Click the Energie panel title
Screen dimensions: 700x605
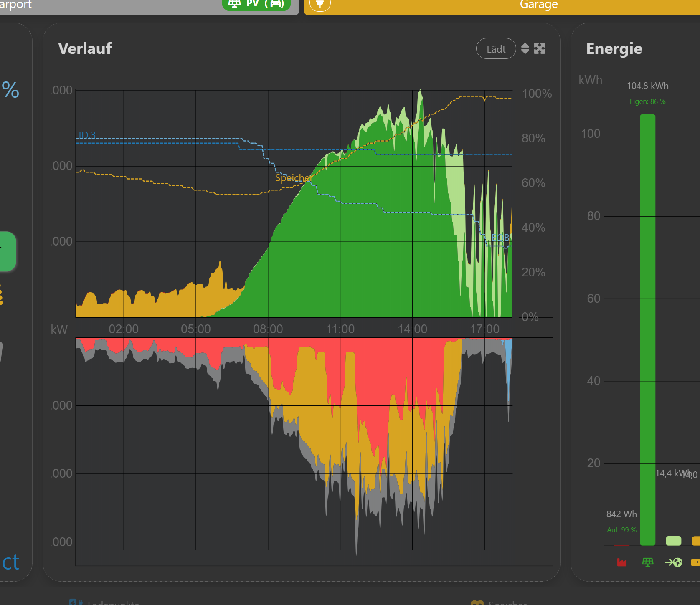[614, 49]
